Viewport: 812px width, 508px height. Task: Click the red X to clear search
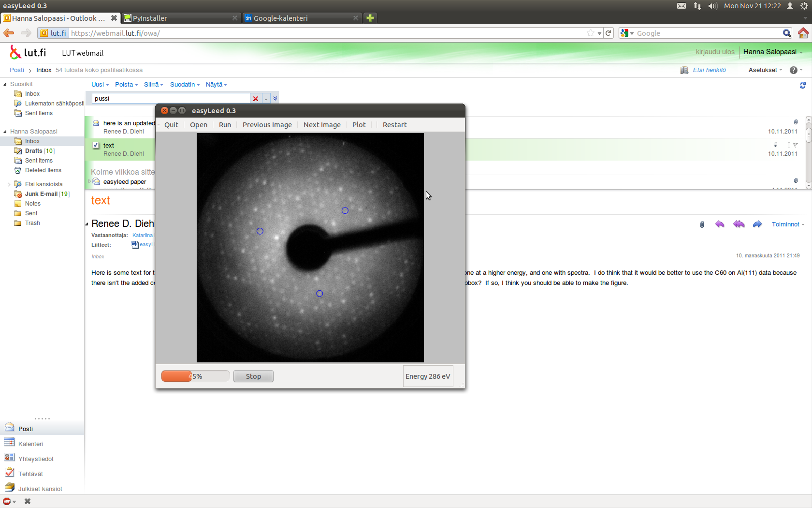coord(256,99)
